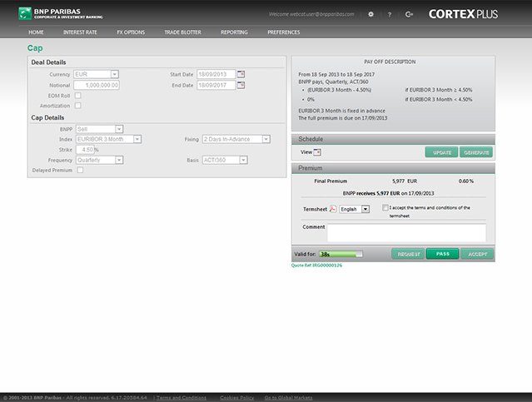The height and width of the screenshot is (402, 532).
Task: Click the UPDATE schedule button
Action: click(x=442, y=152)
